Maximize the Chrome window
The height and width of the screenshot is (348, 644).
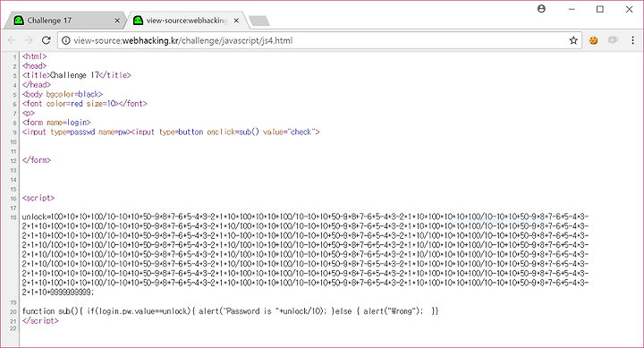tap(600, 9)
